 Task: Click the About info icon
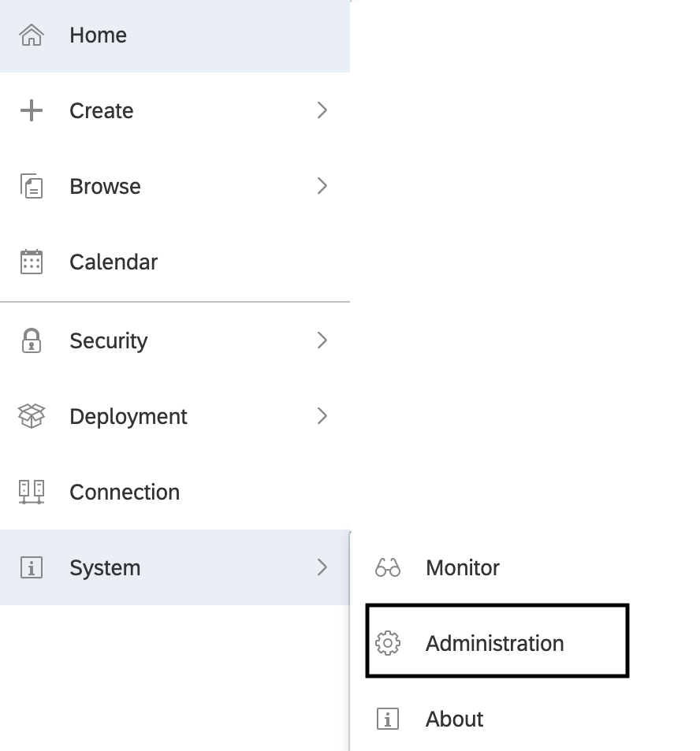pos(388,719)
